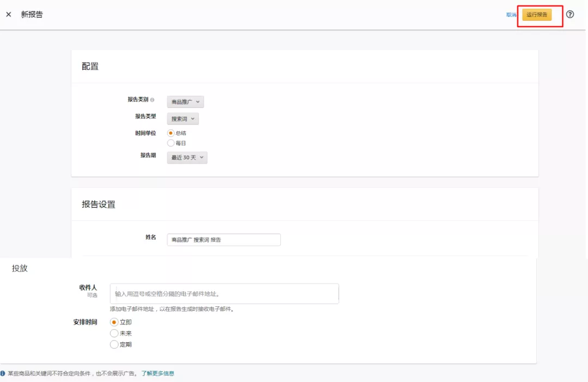Screen dimensions: 588x382
Task: Click inside the 姓名 report name field
Action: pos(223,239)
